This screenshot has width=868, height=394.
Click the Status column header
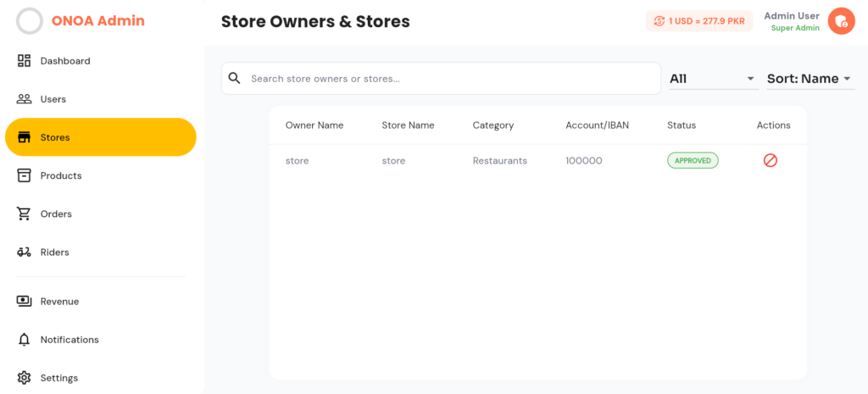682,125
